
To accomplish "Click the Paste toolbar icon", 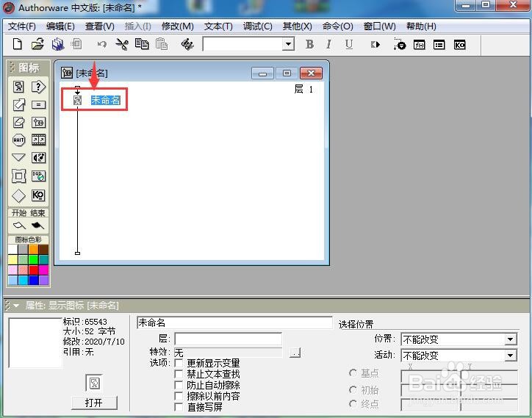I will pyautogui.click(x=162, y=45).
